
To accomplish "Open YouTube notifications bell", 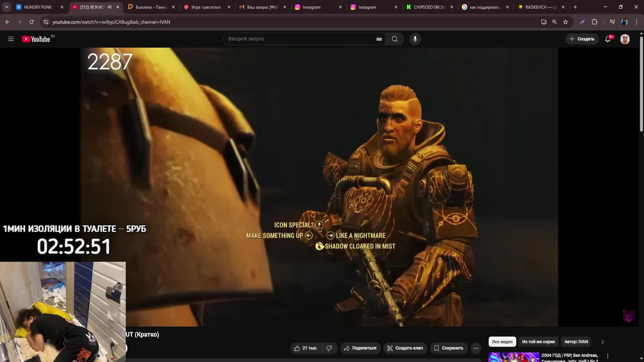I will (608, 39).
